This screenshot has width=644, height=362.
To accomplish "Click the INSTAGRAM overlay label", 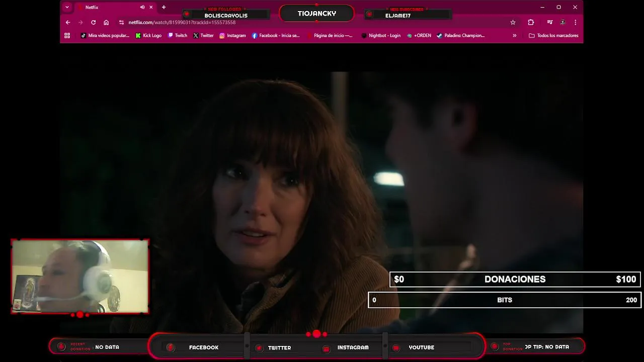I will tap(353, 347).
